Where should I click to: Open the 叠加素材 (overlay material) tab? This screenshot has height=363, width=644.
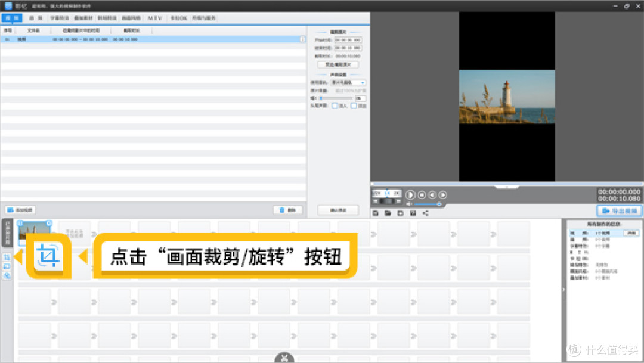[83, 18]
